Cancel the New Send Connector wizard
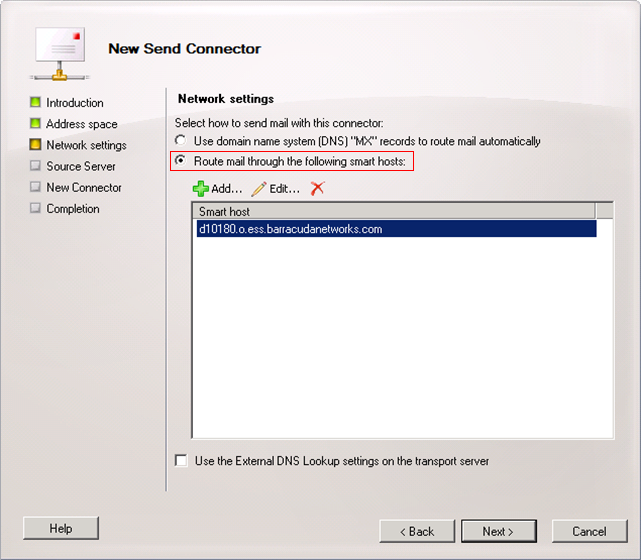This screenshot has width=641, height=560. click(589, 531)
